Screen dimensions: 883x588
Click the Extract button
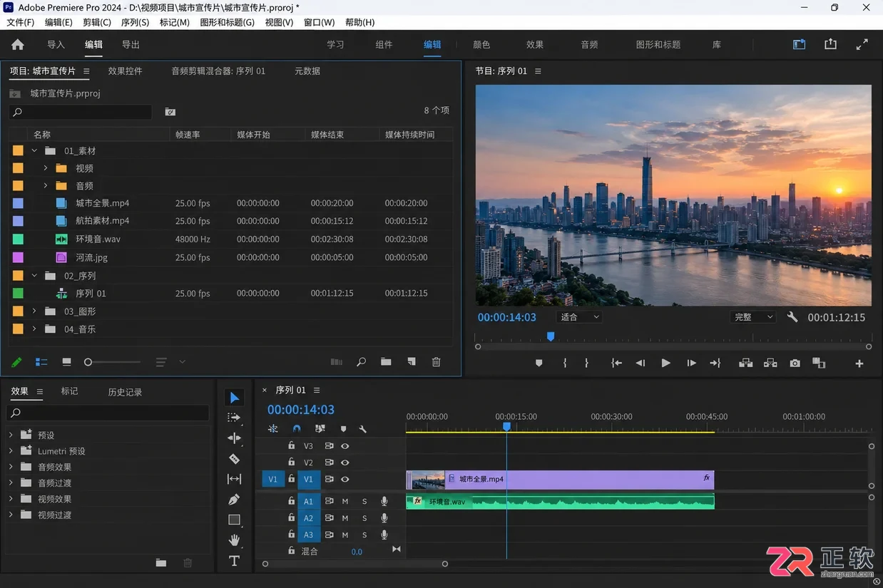(x=770, y=363)
